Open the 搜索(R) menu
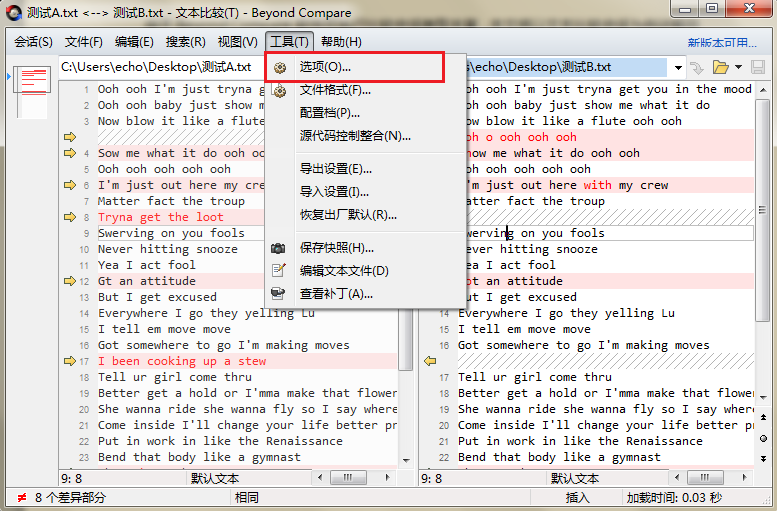Viewport: 777px width, 511px height. (x=185, y=42)
